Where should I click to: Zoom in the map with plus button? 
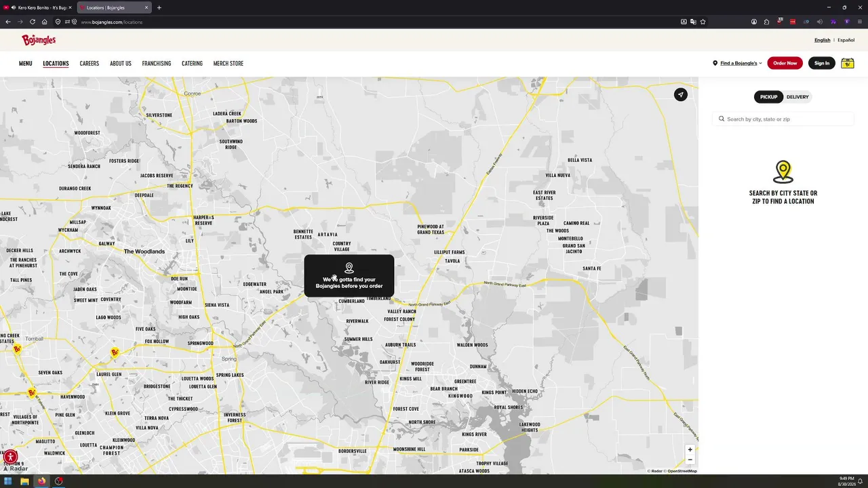click(690, 449)
